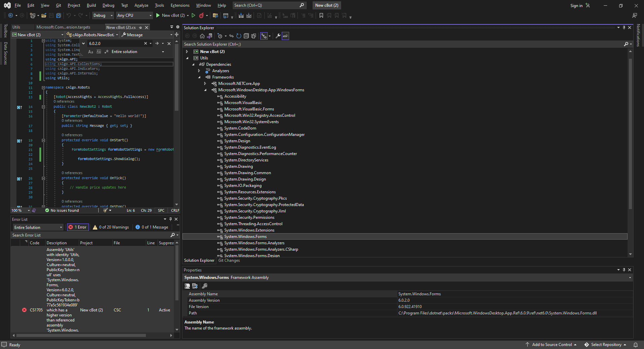Click the Navigate Backward toolbar icon
The width and height of the screenshot is (644, 349).
pyautogui.click(x=11, y=15)
